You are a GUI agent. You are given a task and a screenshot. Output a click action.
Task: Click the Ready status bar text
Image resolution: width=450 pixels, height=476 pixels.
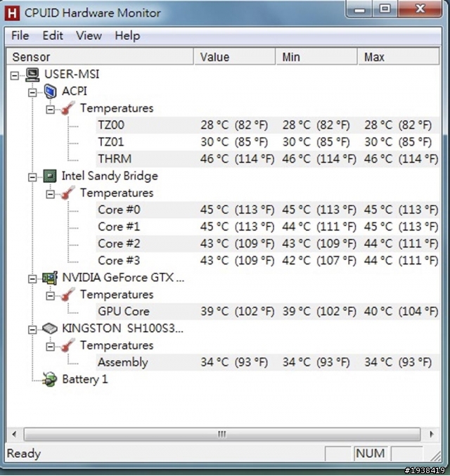tap(24, 454)
